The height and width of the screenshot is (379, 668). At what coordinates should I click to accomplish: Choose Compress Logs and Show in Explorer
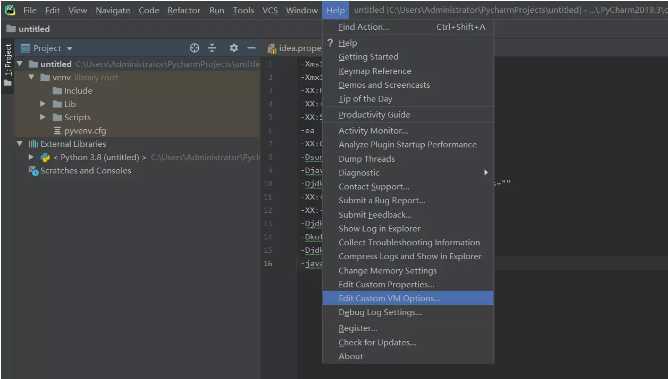(408, 256)
